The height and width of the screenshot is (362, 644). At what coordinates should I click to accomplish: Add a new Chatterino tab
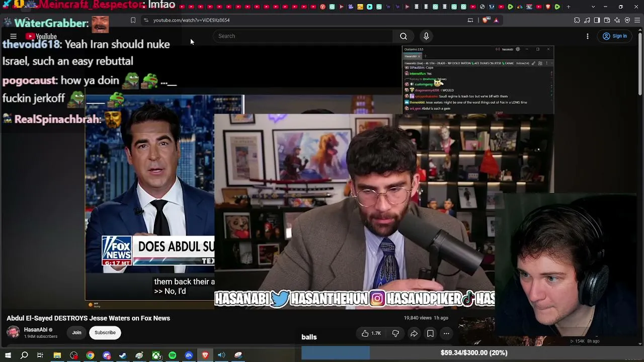pos(425,56)
